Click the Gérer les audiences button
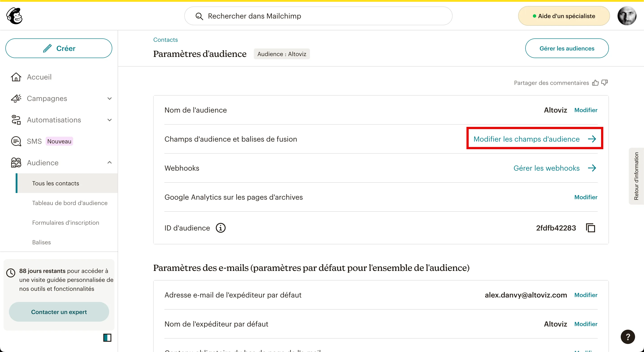 (567, 48)
